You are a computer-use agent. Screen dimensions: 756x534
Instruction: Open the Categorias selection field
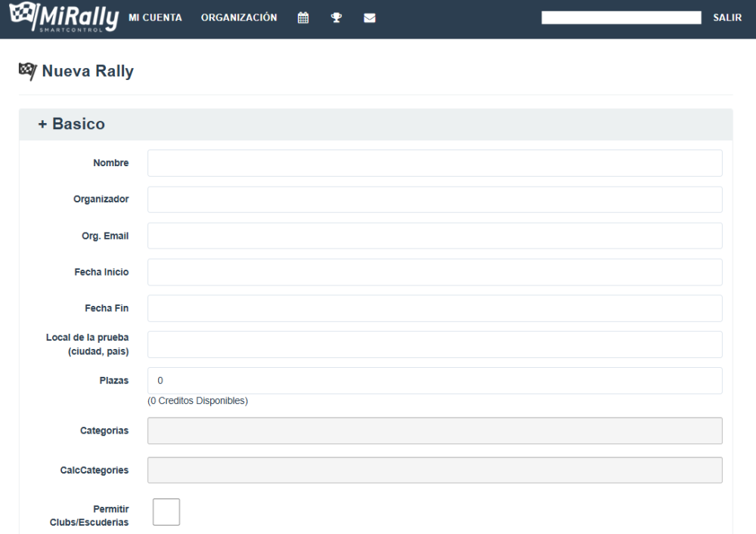pyautogui.click(x=435, y=431)
